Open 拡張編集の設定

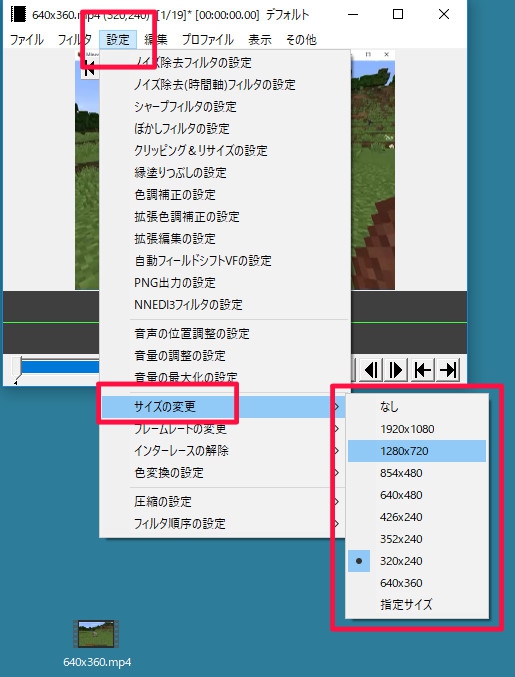(x=224, y=239)
